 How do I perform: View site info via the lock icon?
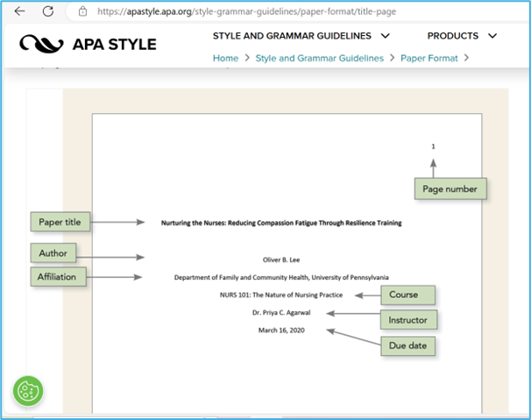pyautogui.click(x=82, y=11)
